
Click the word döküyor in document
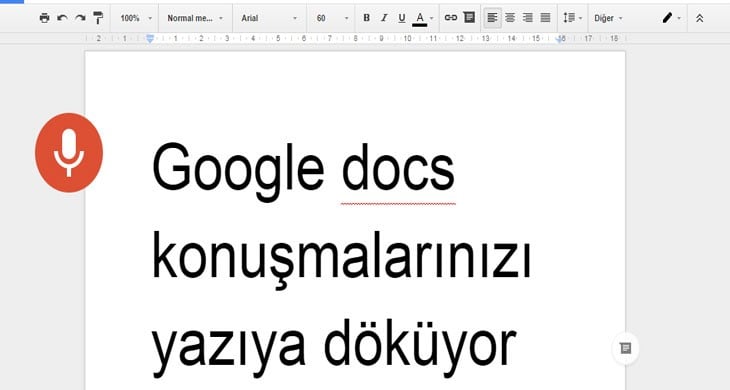pos(420,348)
